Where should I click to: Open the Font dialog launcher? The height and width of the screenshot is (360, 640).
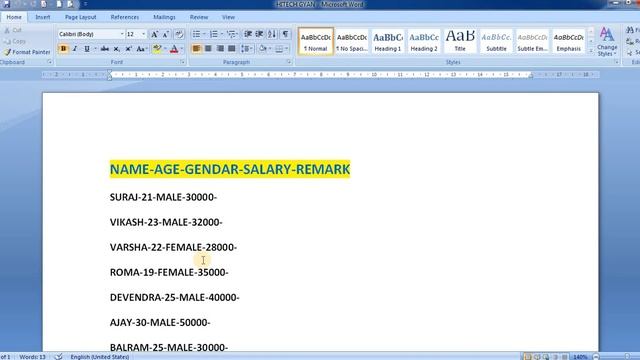[x=182, y=62]
